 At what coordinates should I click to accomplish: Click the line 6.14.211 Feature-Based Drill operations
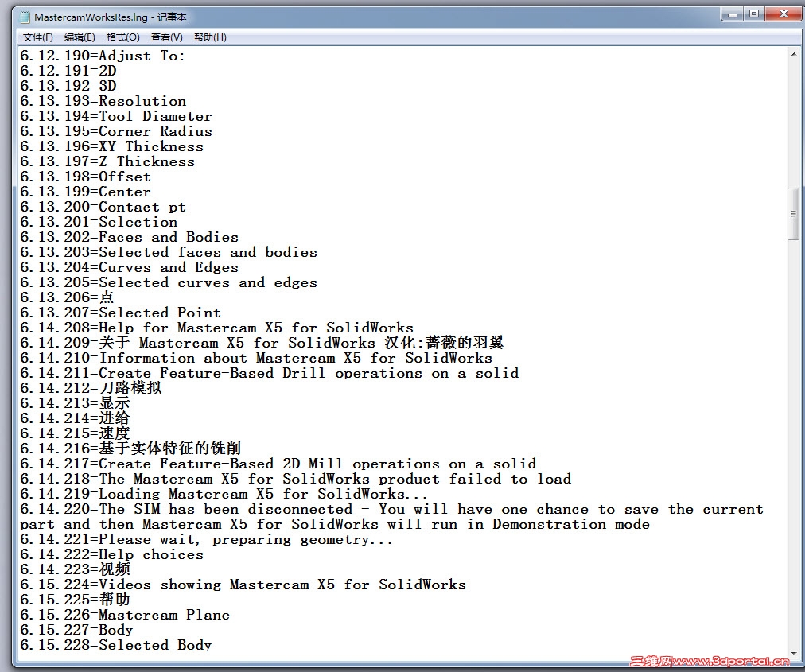tap(270, 373)
